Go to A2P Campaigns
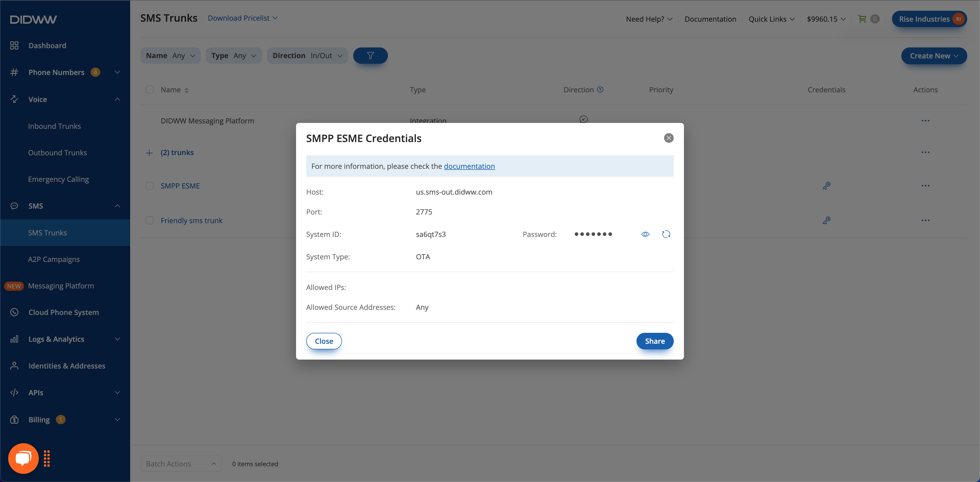 (x=54, y=259)
